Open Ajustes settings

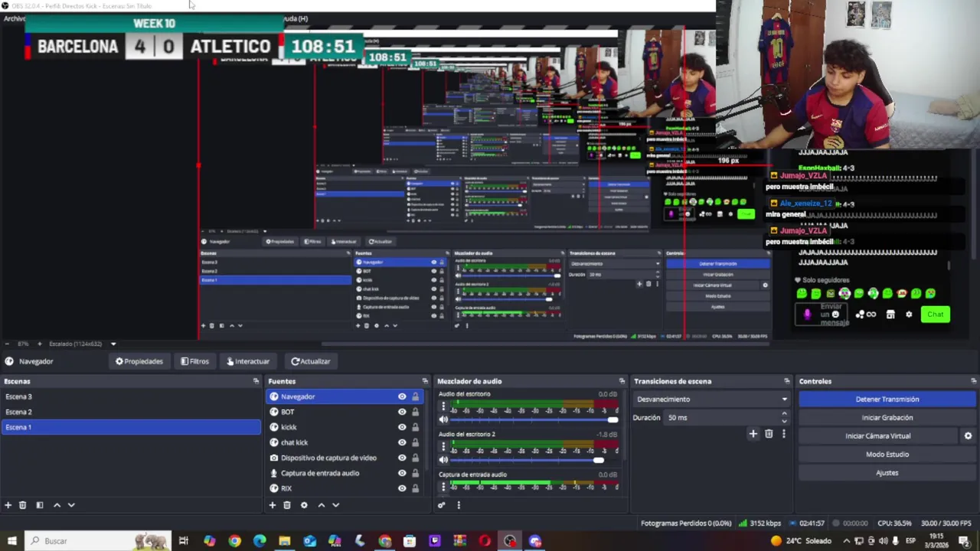click(x=887, y=473)
